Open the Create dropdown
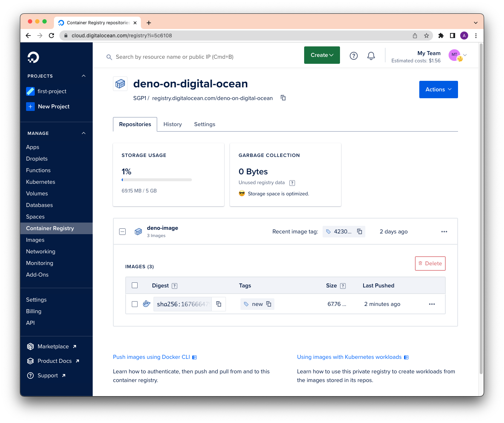The height and width of the screenshot is (423, 504). click(x=322, y=55)
